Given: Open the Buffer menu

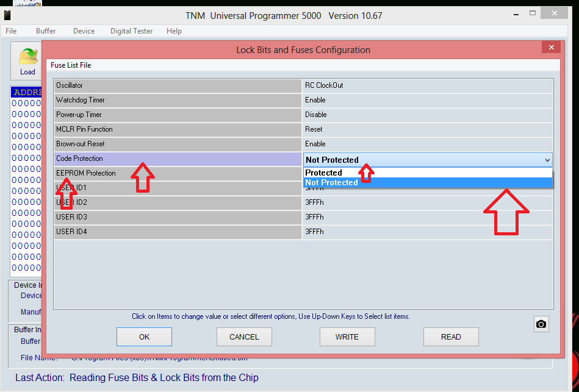Looking at the screenshot, I should (46, 31).
